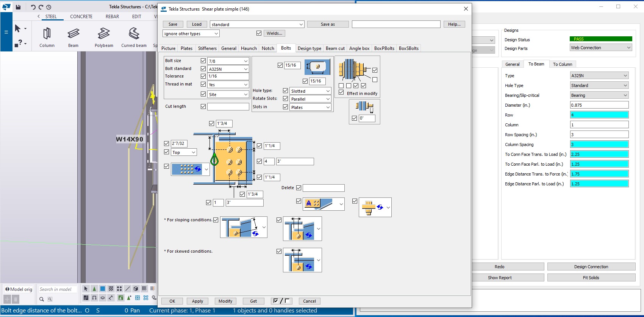
Task: Toggle the For sloping conditions checkbox
Action: 216,220
